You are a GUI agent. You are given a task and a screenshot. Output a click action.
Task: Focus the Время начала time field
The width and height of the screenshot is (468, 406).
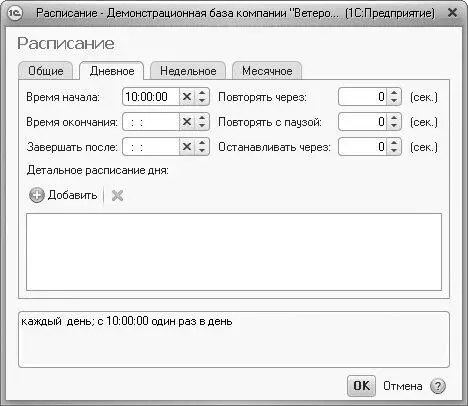point(151,97)
